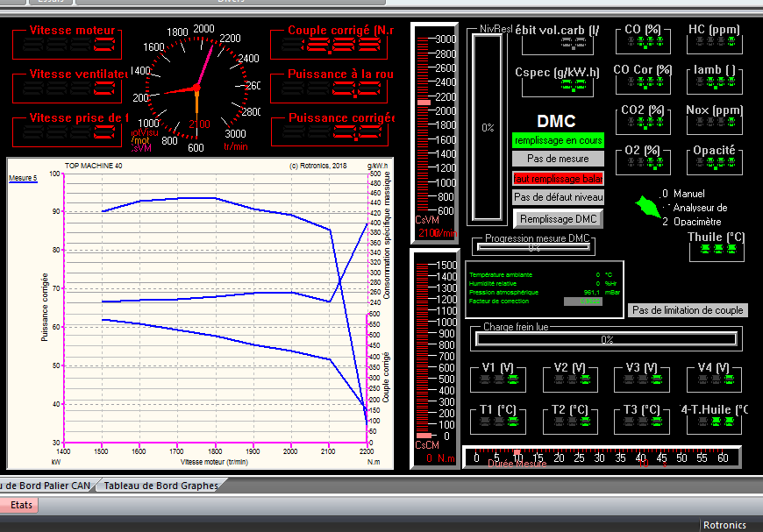Image resolution: width=763 pixels, height=532 pixels.
Task: Click the Etats button in the bottom bar
Action: (x=20, y=505)
